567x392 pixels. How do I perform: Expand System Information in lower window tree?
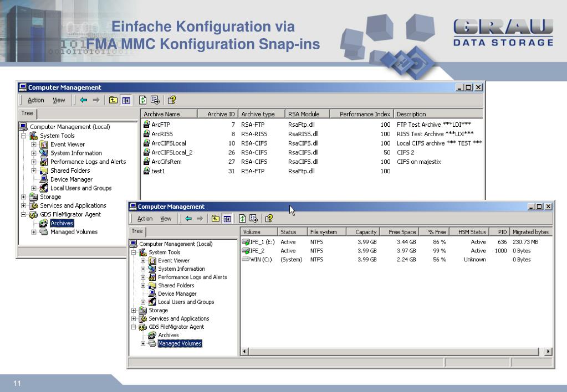[x=143, y=269]
